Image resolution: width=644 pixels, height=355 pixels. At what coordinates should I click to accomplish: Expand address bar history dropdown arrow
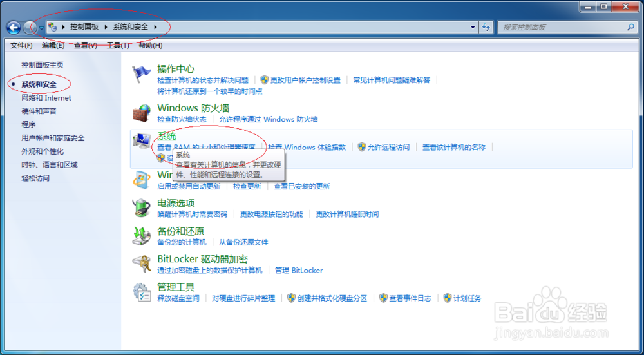(473, 27)
